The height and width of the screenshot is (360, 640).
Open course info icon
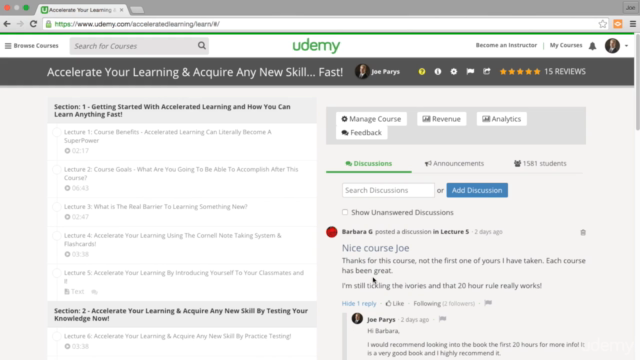[438, 71]
